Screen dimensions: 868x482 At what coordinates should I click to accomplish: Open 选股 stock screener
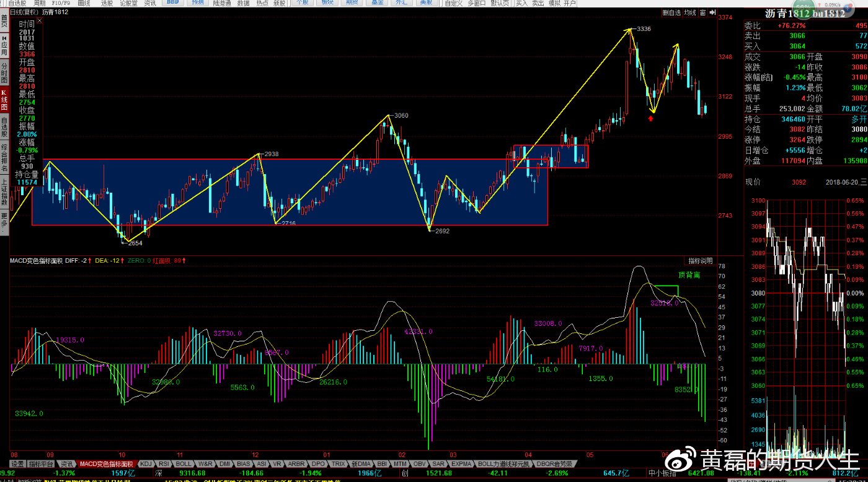click(107, 3)
